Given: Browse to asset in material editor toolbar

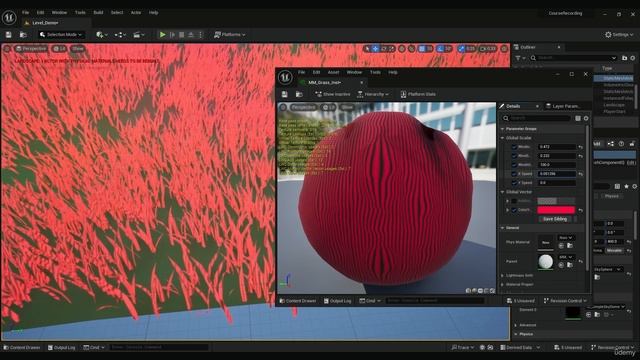Looking at the screenshot, I should pyautogui.click(x=299, y=94).
